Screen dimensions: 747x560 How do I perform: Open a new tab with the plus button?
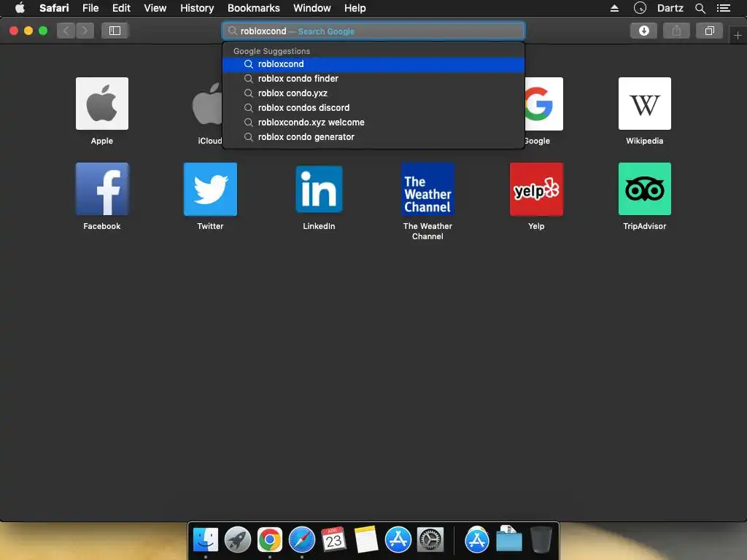[738, 36]
